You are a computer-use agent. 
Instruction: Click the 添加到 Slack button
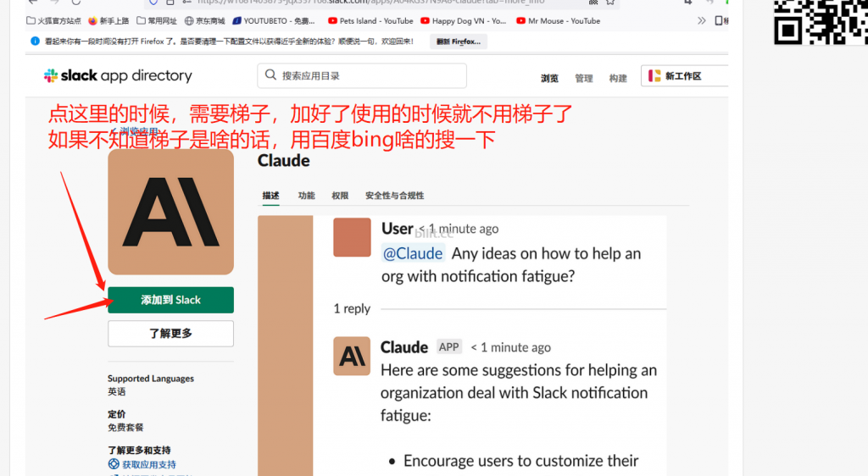pyautogui.click(x=170, y=300)
